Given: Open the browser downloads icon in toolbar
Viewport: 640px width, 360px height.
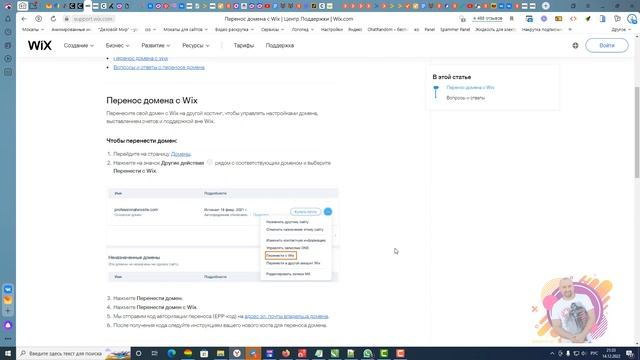Looking at the screenshot, I should point(632,19).
